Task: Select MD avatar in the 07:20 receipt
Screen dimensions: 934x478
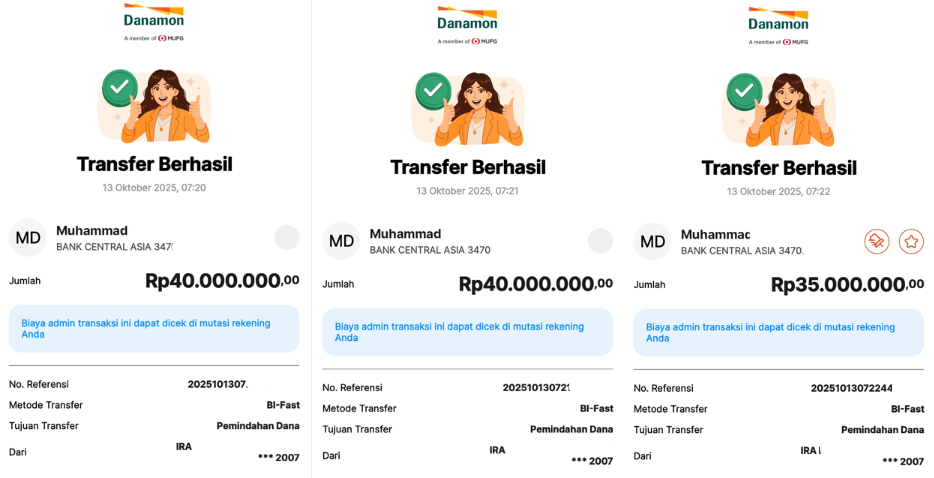Action: point(28,238)
